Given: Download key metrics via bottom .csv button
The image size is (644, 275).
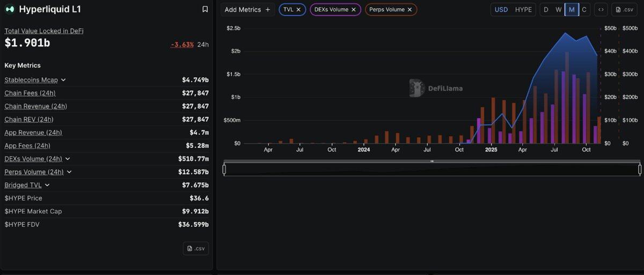Looking at the screenshot, I should click(x=195, y=248).
